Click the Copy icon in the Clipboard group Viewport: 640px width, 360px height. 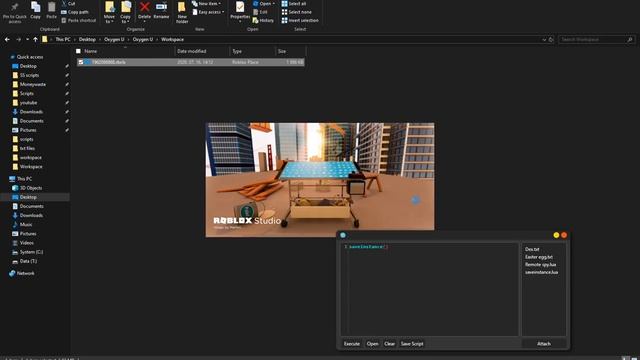tap(36, 7)
